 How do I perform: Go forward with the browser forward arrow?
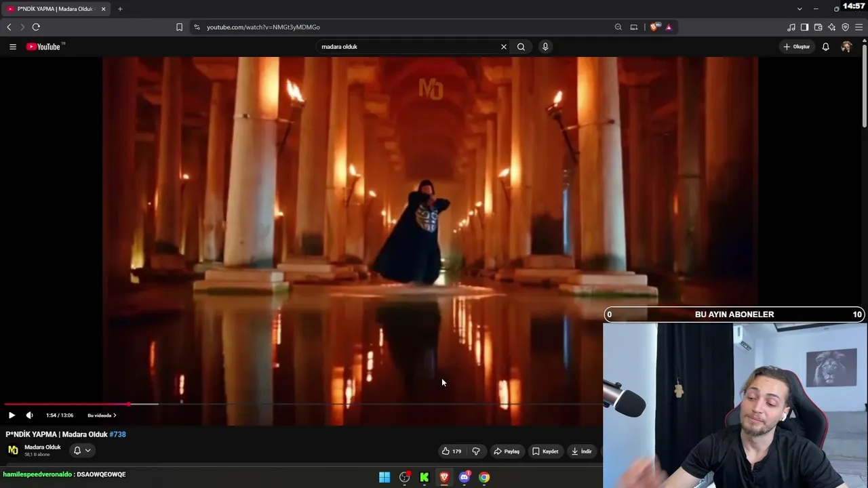pos(22,27)
